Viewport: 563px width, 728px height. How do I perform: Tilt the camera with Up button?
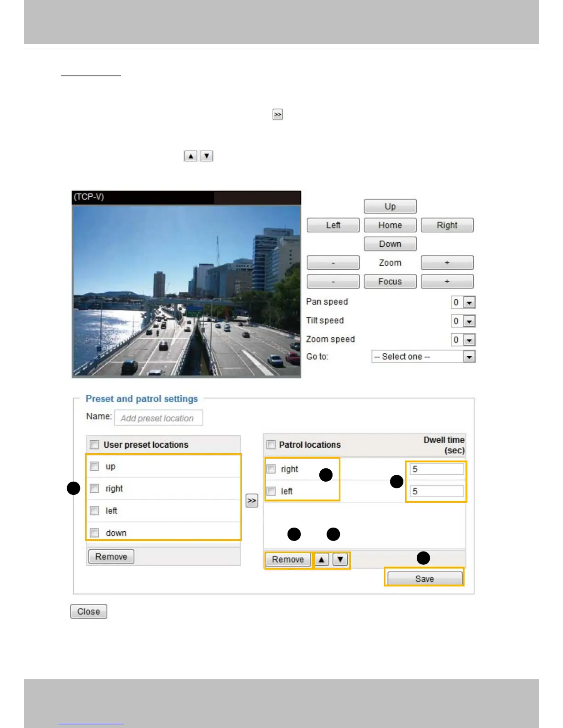(390, 206)
